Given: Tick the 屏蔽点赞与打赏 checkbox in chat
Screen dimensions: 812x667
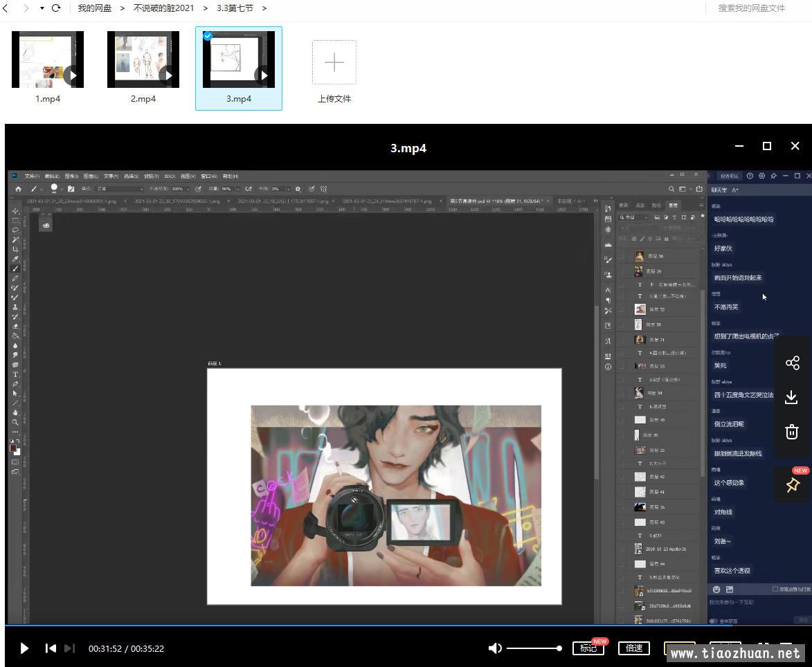Looking at the screenshot, I should 775,589.
